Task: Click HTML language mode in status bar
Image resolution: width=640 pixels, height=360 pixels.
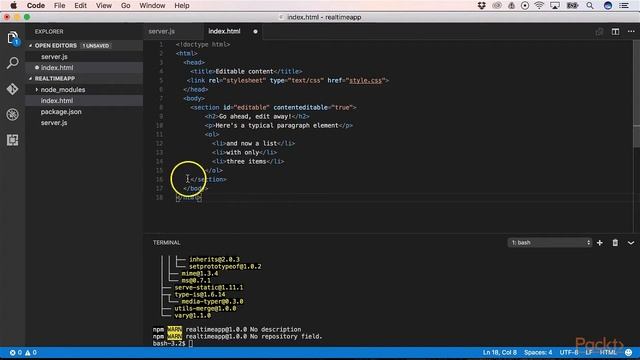Action: pyautogui.click(x=608, y=352)
